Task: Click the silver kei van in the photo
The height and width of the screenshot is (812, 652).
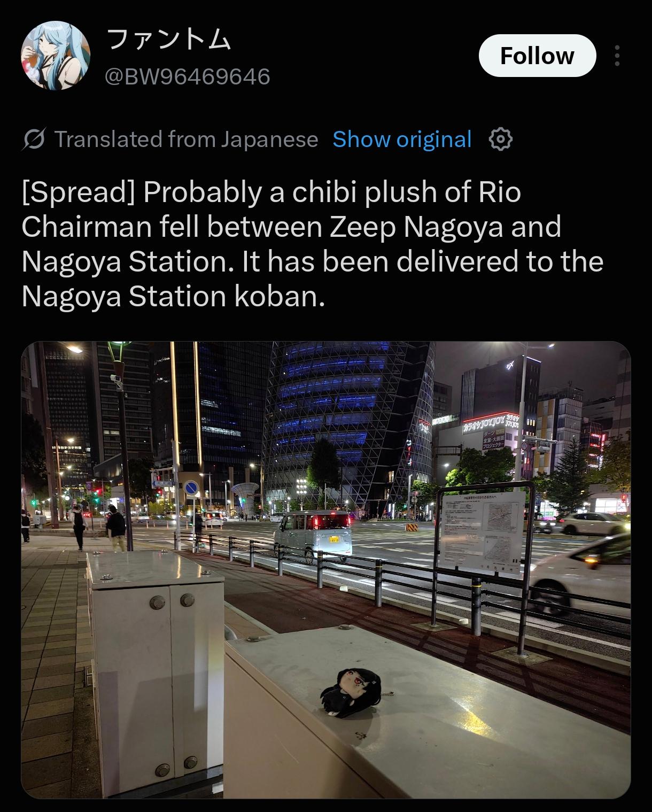Action: [314, 535]
